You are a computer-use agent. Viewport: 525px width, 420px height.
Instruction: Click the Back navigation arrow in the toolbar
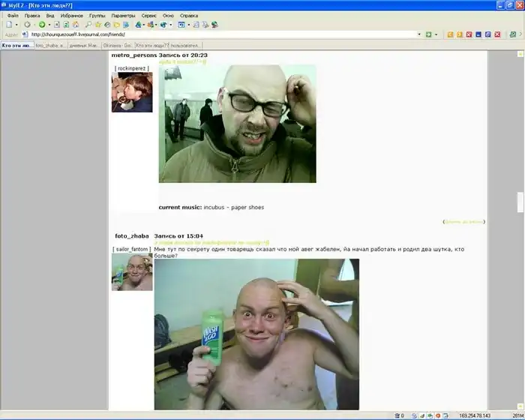[x=26, y=25]
